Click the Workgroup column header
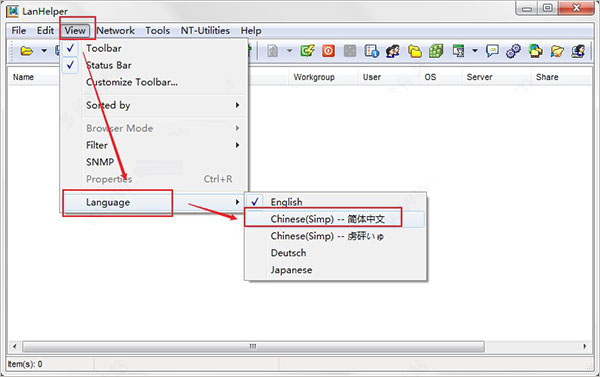This screenshot has width=600, height=377. coord(314,77)
